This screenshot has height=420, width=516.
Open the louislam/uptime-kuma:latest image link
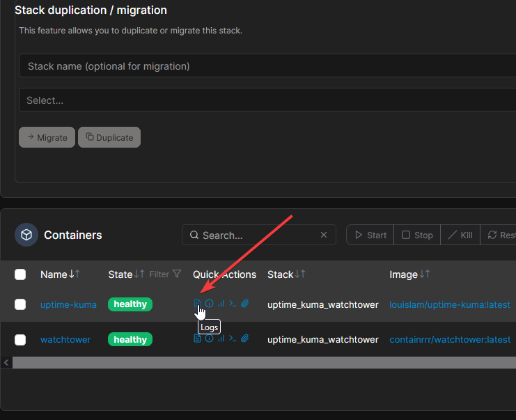449,304
